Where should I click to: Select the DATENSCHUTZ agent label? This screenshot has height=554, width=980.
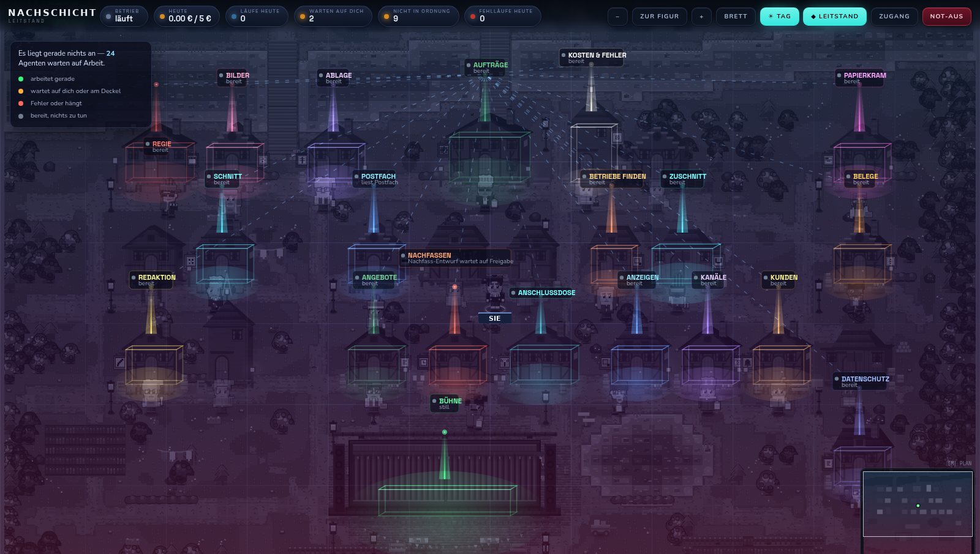(861, 381)
